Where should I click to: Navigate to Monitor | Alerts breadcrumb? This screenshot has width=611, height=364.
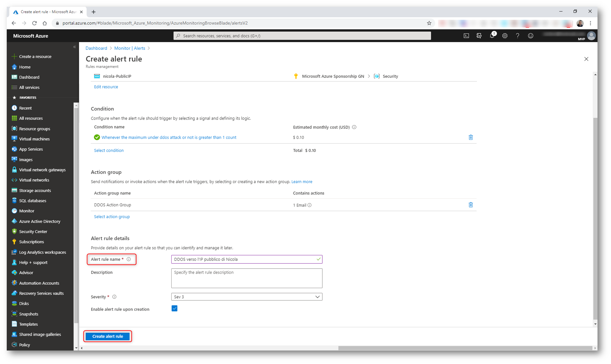coord(130,48)
